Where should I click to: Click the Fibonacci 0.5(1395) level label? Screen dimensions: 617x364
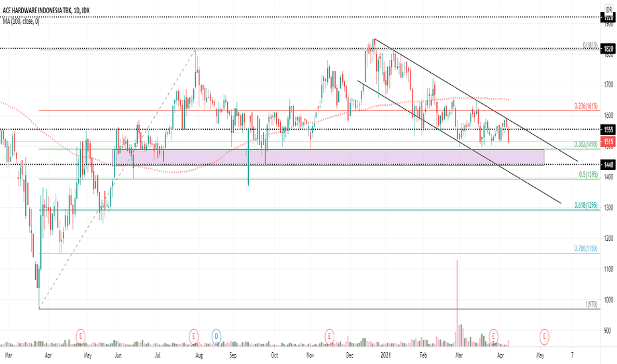pyautogui.click(x=589, y=174)
